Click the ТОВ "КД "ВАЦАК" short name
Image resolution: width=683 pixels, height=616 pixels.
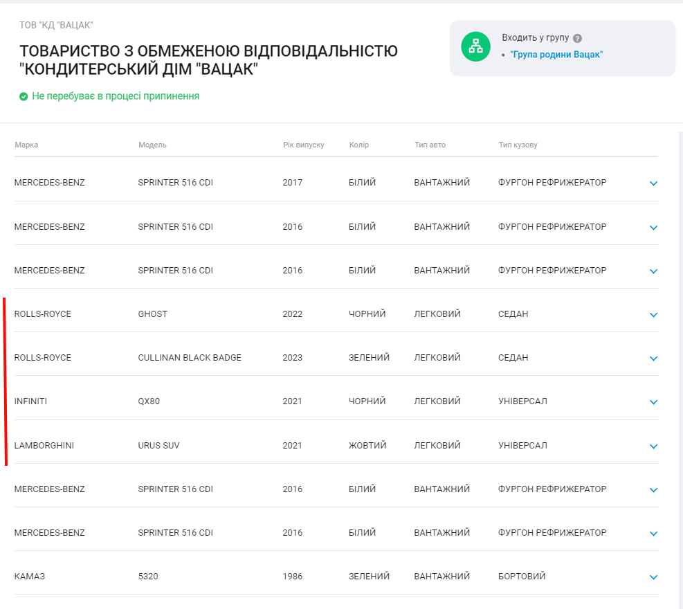tap(56, 26)
